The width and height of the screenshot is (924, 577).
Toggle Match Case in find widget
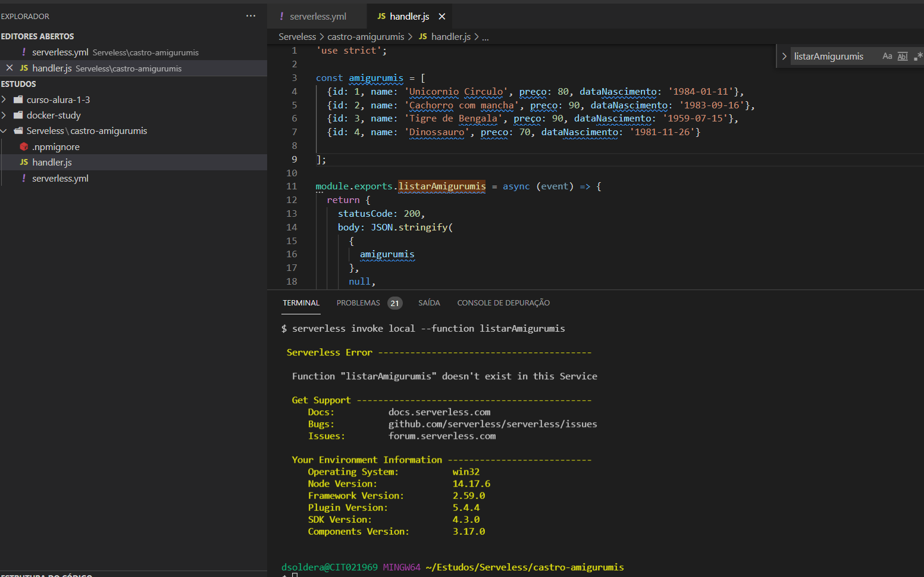pyautogui.click(x=887, y=56)
